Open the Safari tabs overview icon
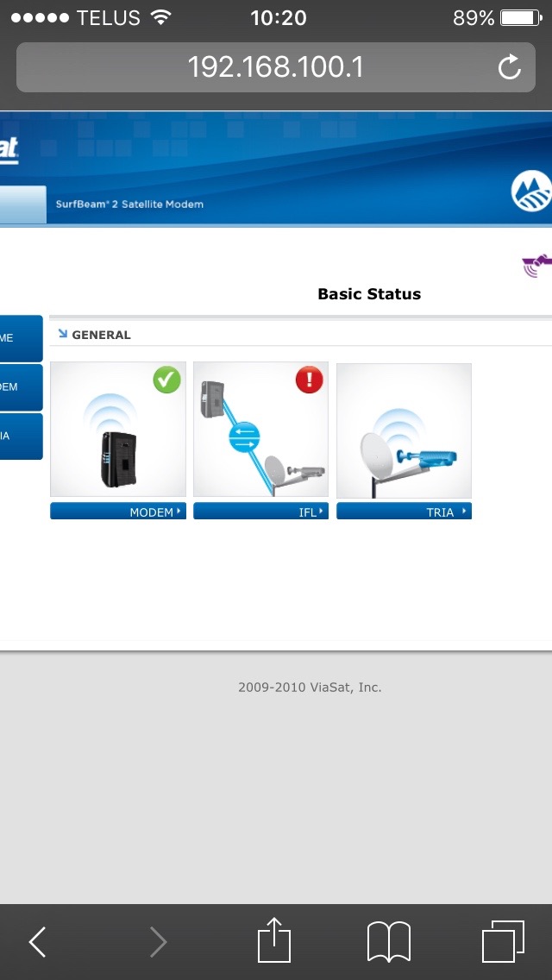This screenshot has height=980, width=552. click(503, 941)
